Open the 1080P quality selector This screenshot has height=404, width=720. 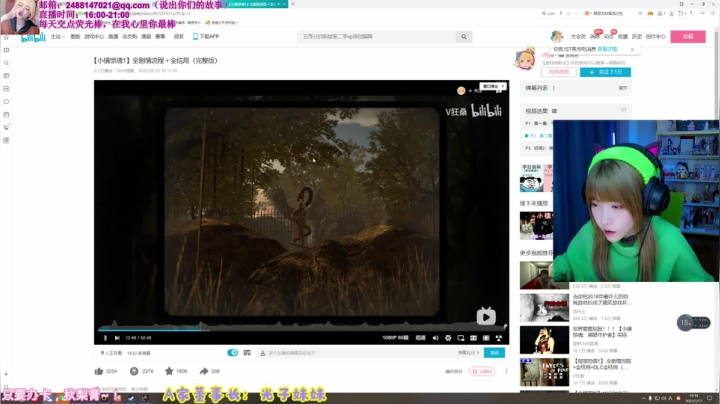click(x=395, y=338)
